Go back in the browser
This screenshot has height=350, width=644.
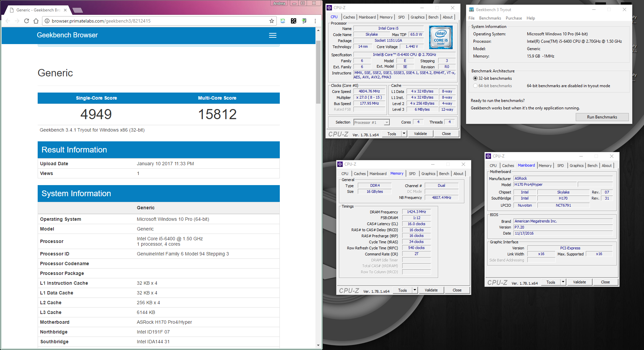pyautogui.click(x=8, y=21)
